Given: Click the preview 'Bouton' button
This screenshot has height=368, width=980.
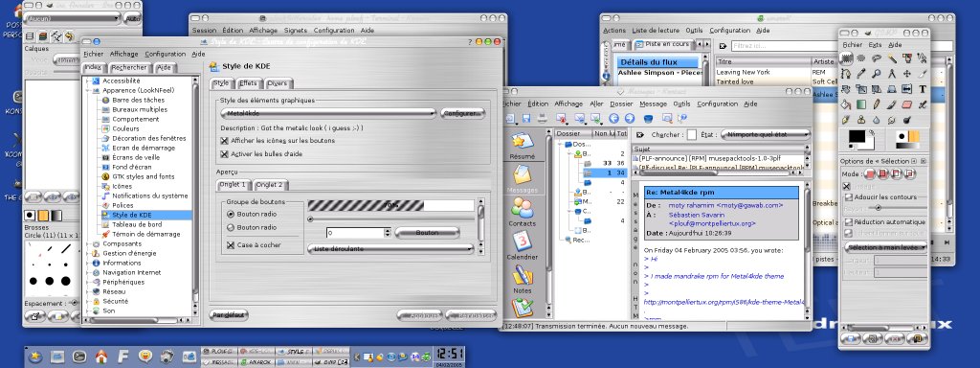Looking at the screenshot, I should 427,232.
